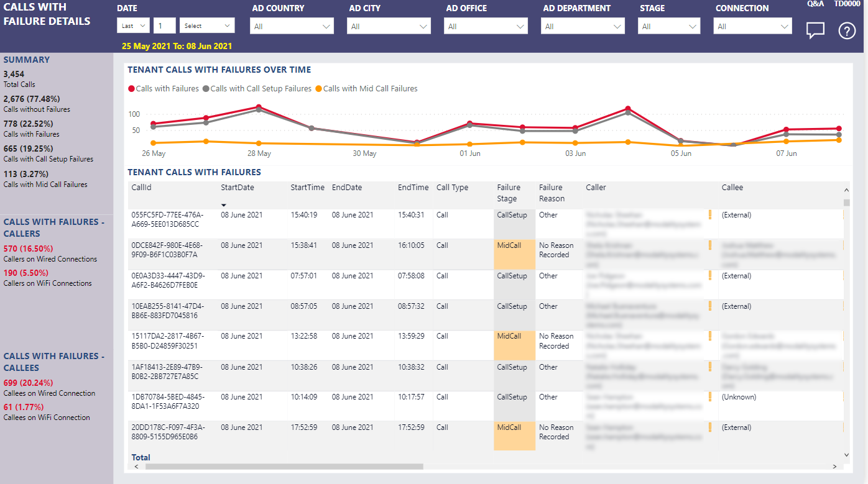Screen dimensions: 868x484
Task: Click the 113 (3.27%) Mid Call Failures value
Action: pyautogui.click(x=26, y=174)
